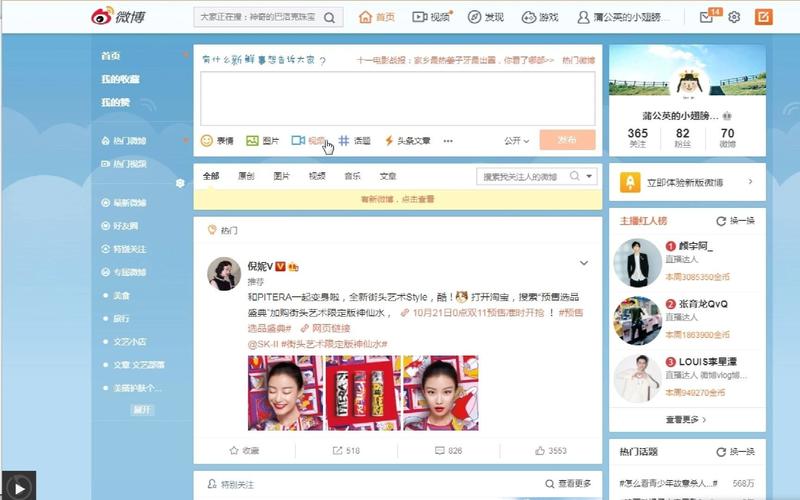Select the 文章 feed tab

(x=388, y=176)
